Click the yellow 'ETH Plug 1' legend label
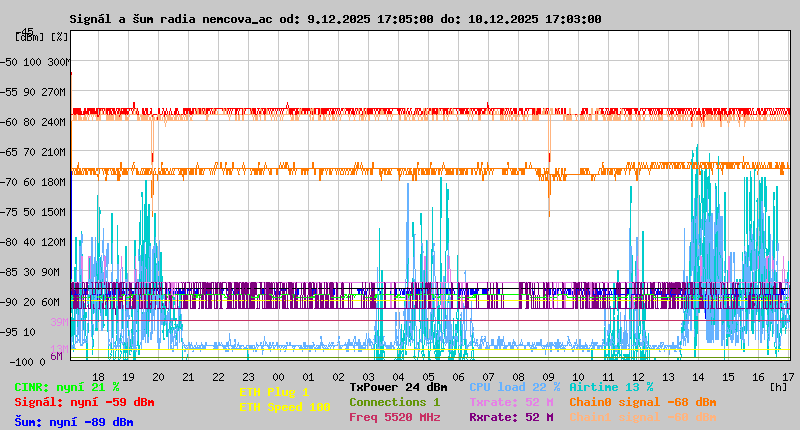800x430 pixels. pos(274,392)
